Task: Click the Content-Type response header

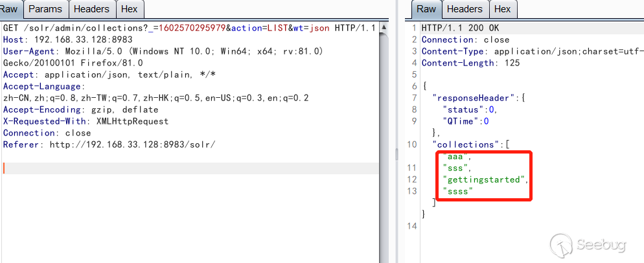Action: (533, 51)
